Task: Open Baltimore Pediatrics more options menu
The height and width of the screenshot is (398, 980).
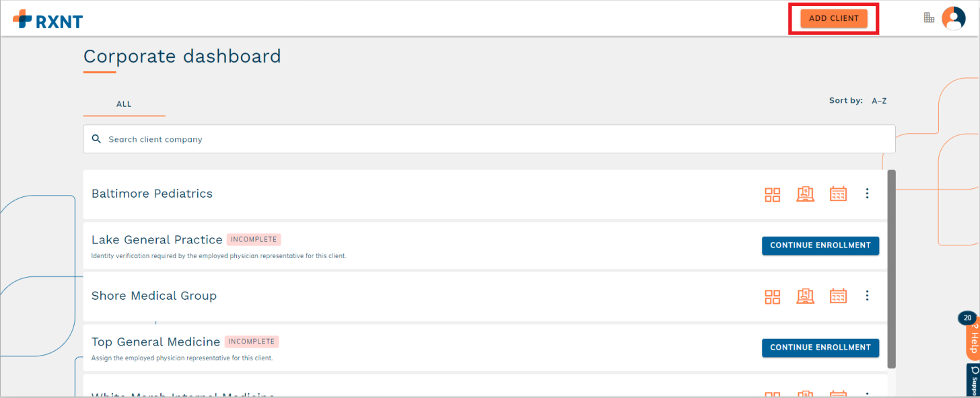Action: (x=867, y=194)
